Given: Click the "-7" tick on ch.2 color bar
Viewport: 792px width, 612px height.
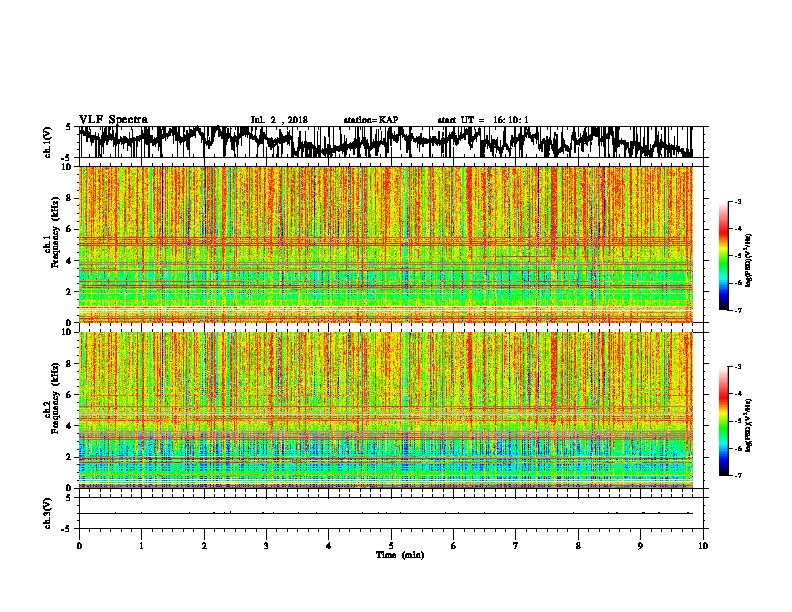Looking at the screenshot, I should point(737,475).
